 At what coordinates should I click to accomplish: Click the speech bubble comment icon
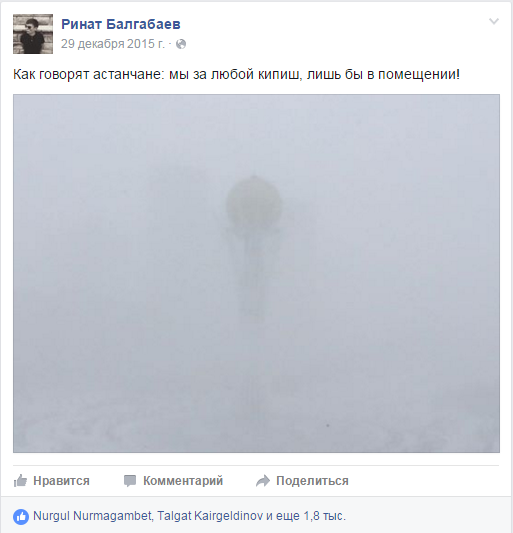130,481
